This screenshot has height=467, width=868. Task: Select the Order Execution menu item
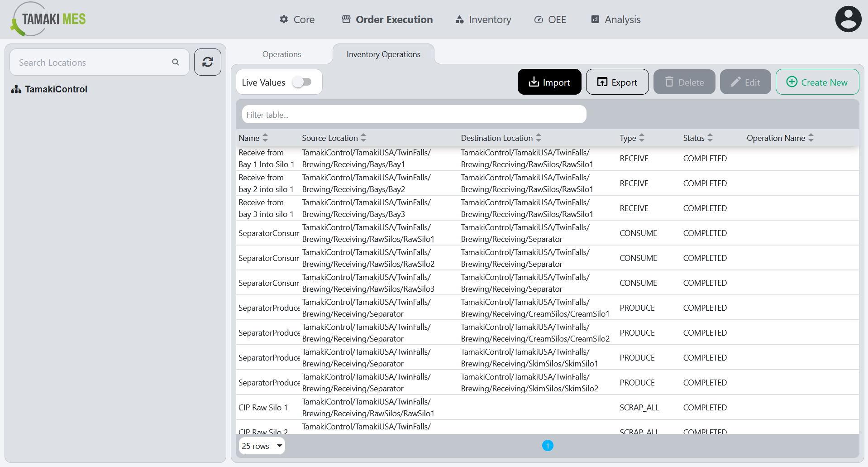387,19
